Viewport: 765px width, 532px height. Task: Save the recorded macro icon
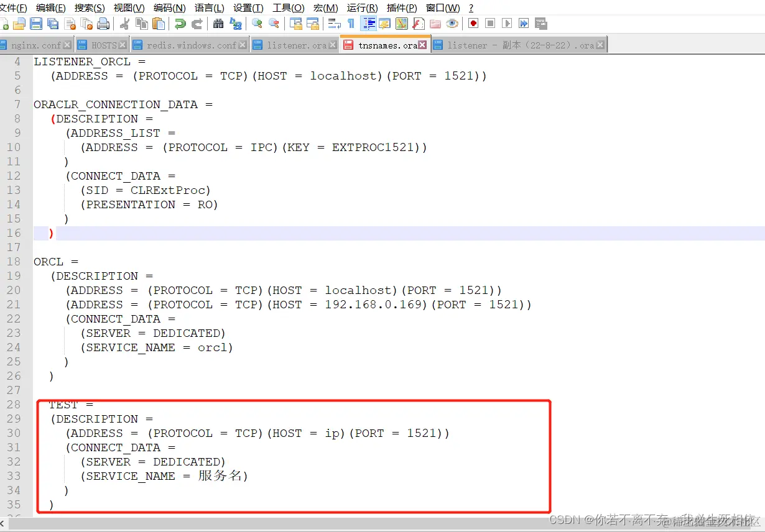[541, 24]
